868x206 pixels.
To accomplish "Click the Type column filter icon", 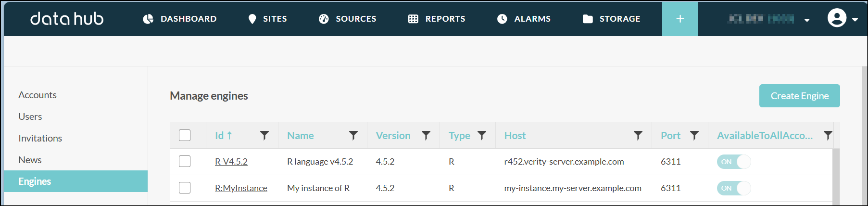I will tap(481, 136).
